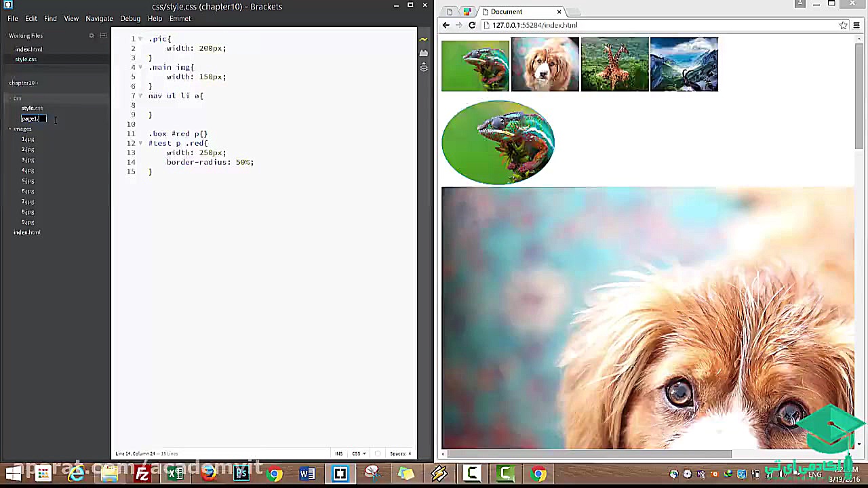
Task: Launch Internet Explorer from the taskbar
Action: pos(75,473)
